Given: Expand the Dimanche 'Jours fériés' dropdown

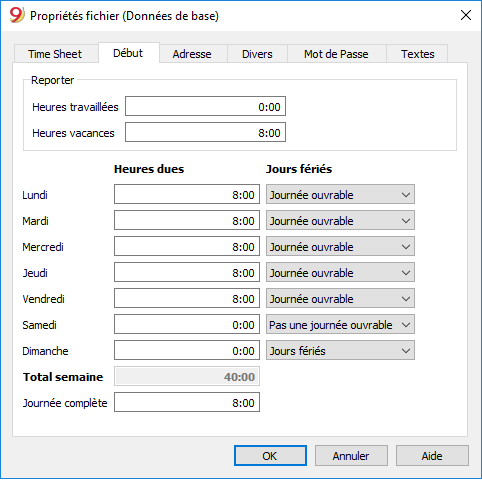Looking at the screenshot, I should pyautogui.click(x=340, y=350).
